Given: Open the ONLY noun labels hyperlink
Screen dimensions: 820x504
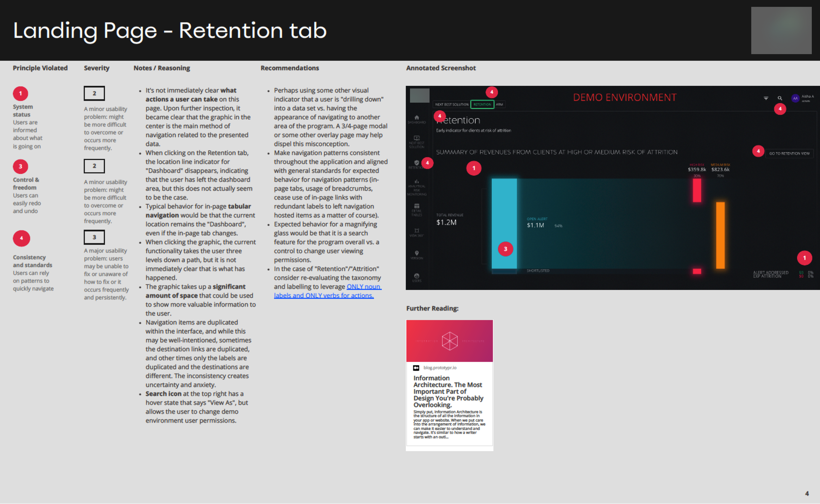Looking at the screenshot, I should 363,287.
